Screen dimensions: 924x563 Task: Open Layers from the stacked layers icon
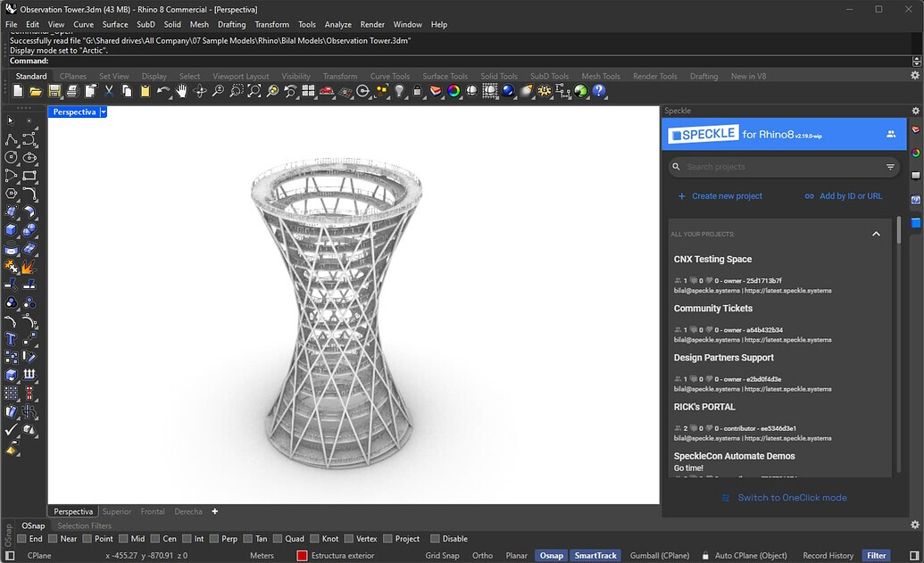coord(436,91)
